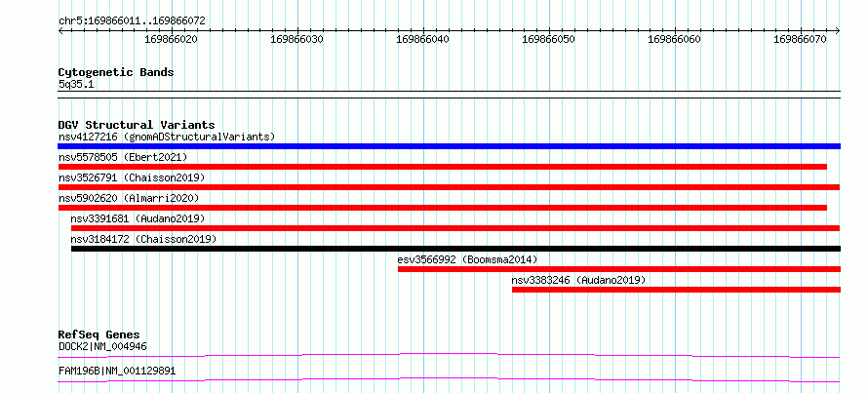Screen dimensions: 868x393
Task: Select the red bar under nsv5902620
Action: click(x=443, y=208)
